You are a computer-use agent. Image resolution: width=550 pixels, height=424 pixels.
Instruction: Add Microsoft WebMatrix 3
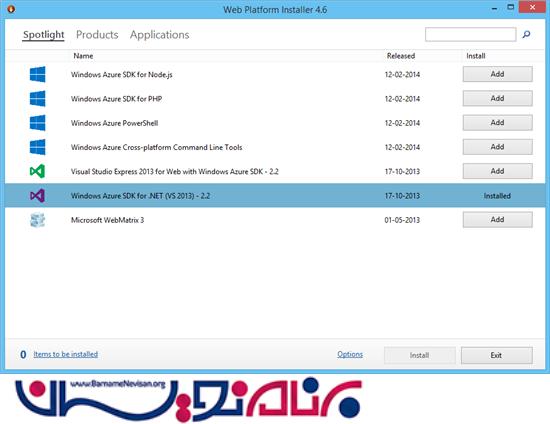point(497,220)
